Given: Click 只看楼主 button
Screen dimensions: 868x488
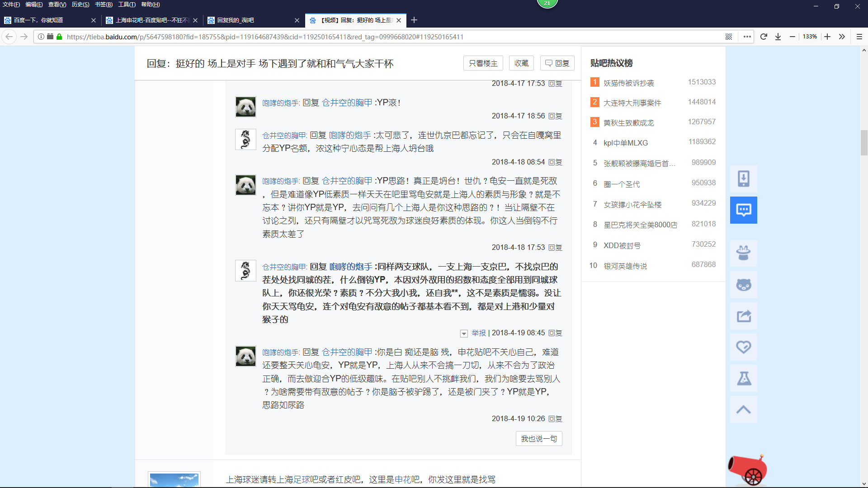Looking at the screenshot, I should coord(483,63).
